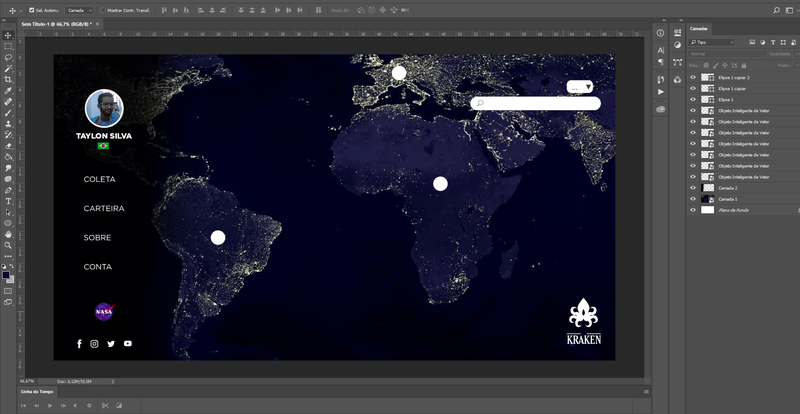Open the Camadas panel tab
Image resolution: width=800 pixels, height=414 pixels.
pyautogui.click(x=698, y=29)
